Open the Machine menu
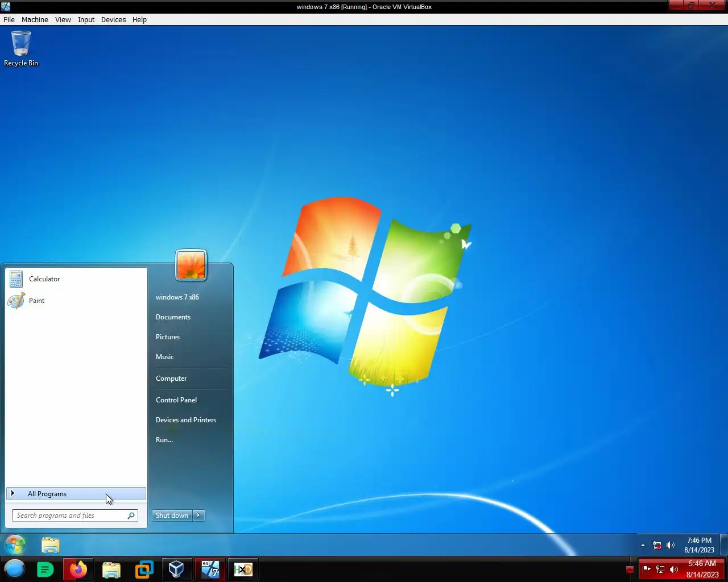The image size is (728, 582). coord(35,19)
